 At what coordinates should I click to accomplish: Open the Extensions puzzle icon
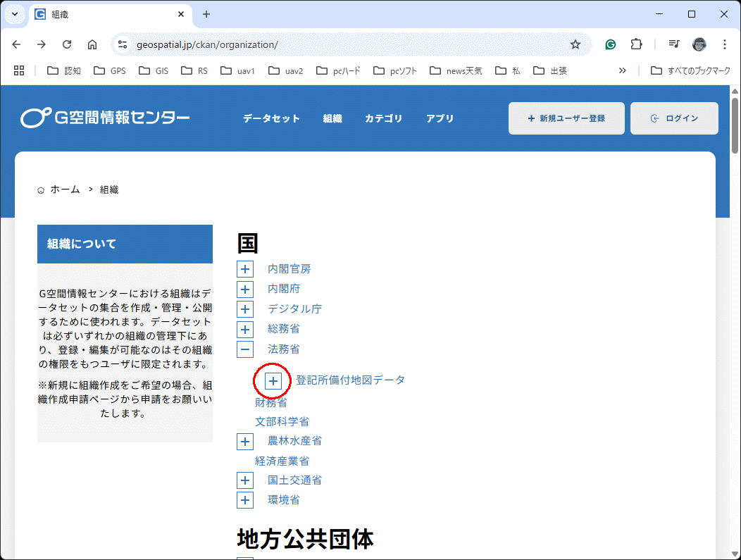[636, 44]
